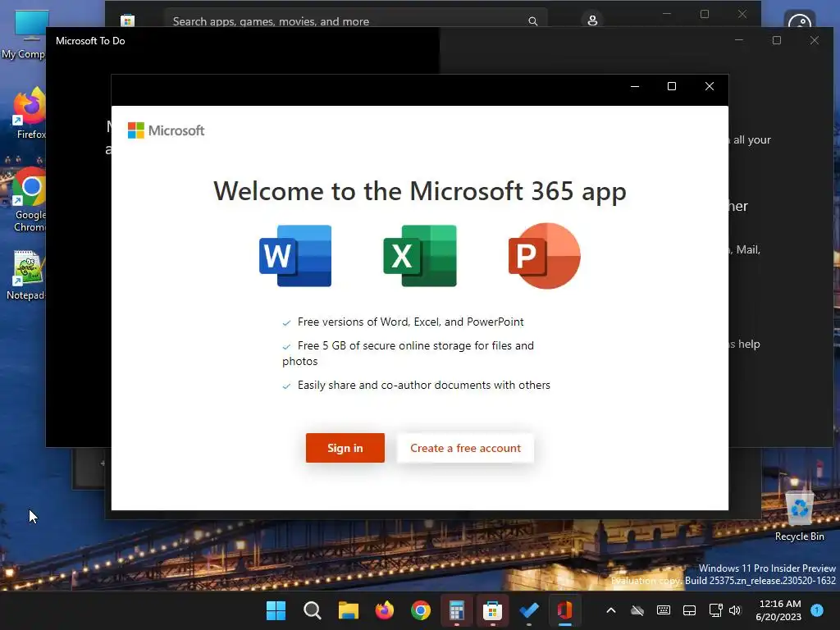
Task: Click the Microsoft To Do title text
Action: click(x=90, y=41)
